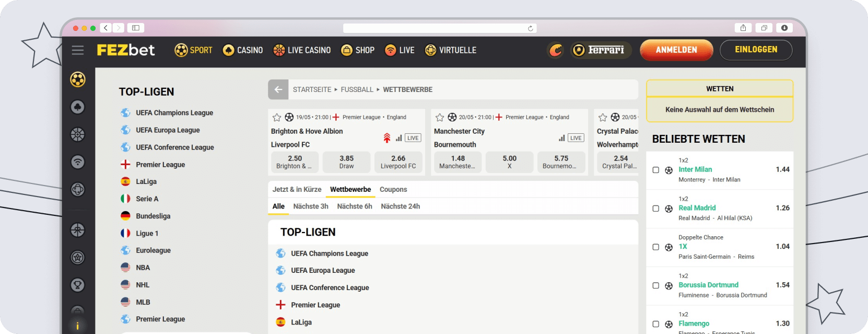
Task: Bet on Manchester City at 1.48 odds
Action: (458, 162)
